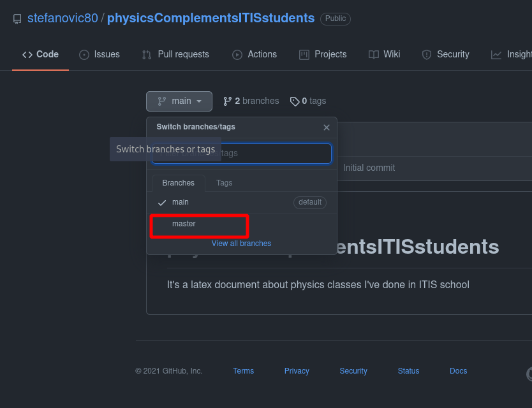Open the physicsComplementsITISstudents repository link
Viewport: 532px width, 408px height.
(211, 18)
